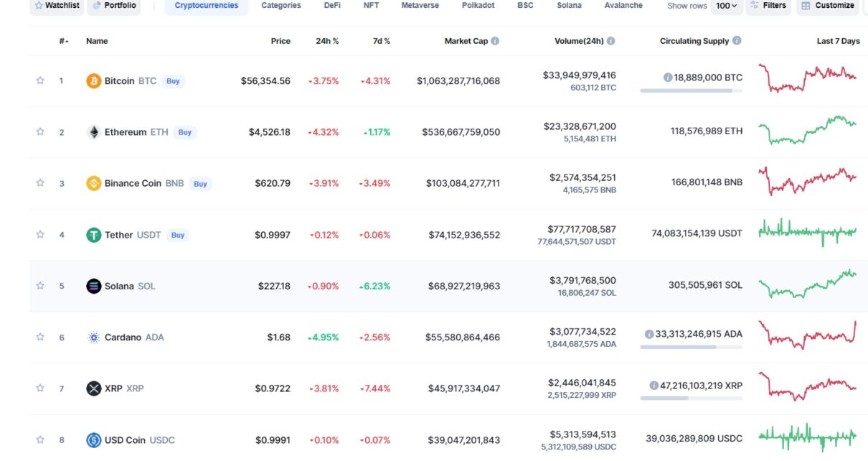Open the Portfolio button

pyautogui.click(x=114, y=6)
